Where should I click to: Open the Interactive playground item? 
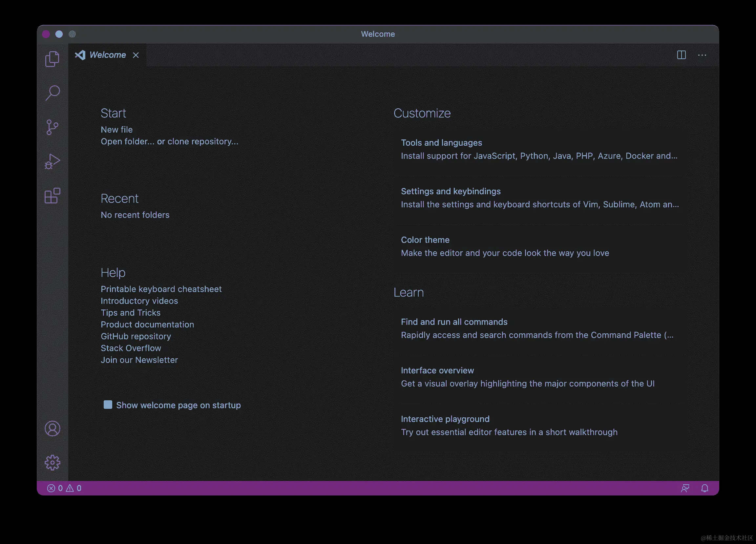pyautogui.click(x=445, y=419)
